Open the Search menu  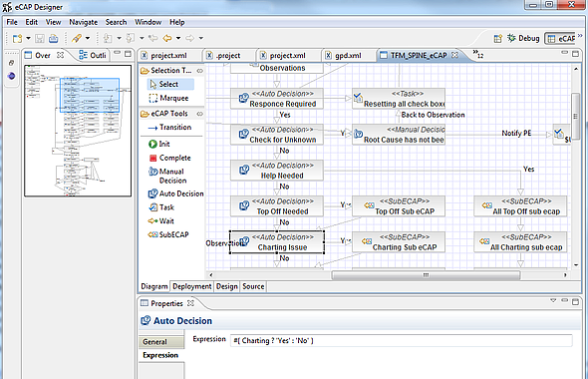click(116, 22)
